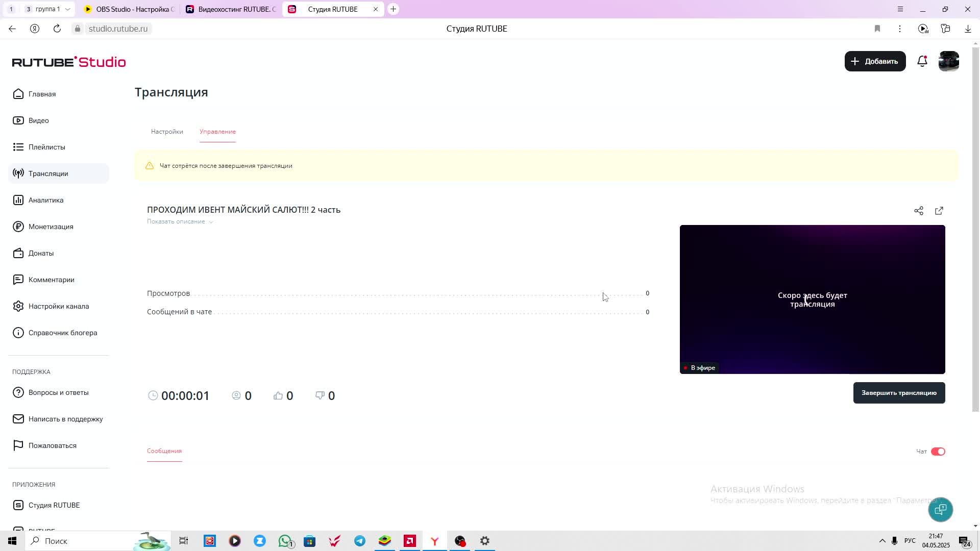This screenshot has height=551, width=980.
Task: Open Yandex browser home icon
Action: point(35,29)
